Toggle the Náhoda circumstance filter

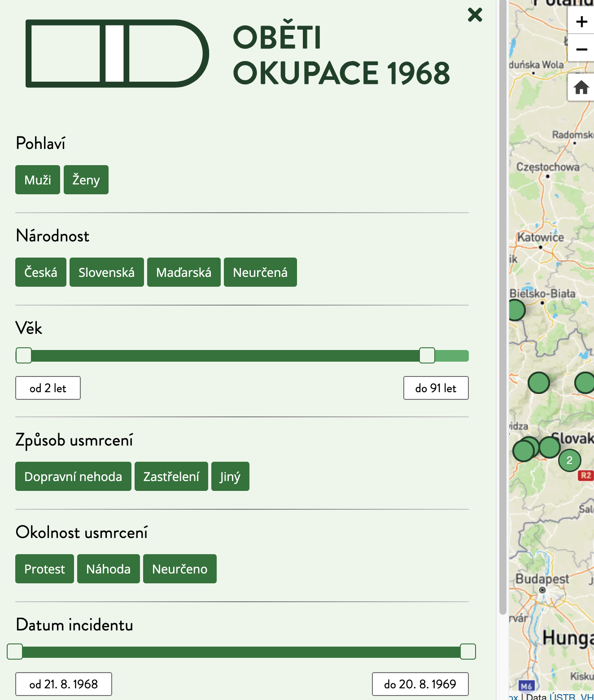[109, 569]
